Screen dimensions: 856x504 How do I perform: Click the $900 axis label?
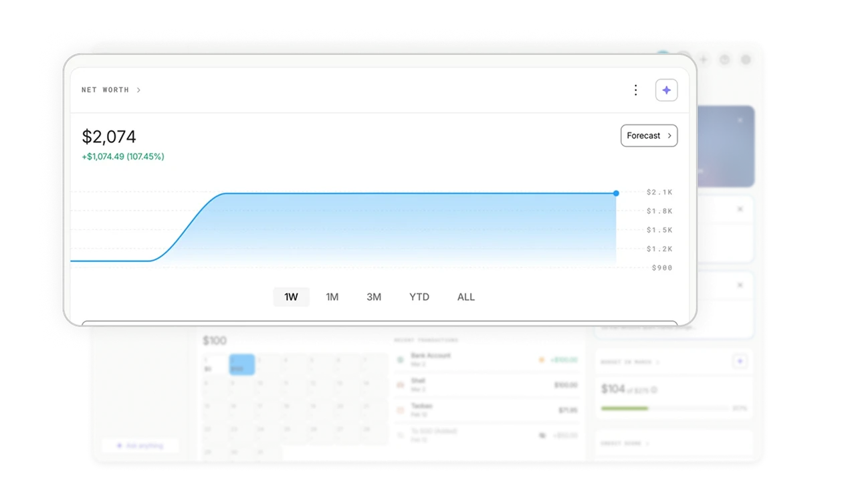coord(662,267)
